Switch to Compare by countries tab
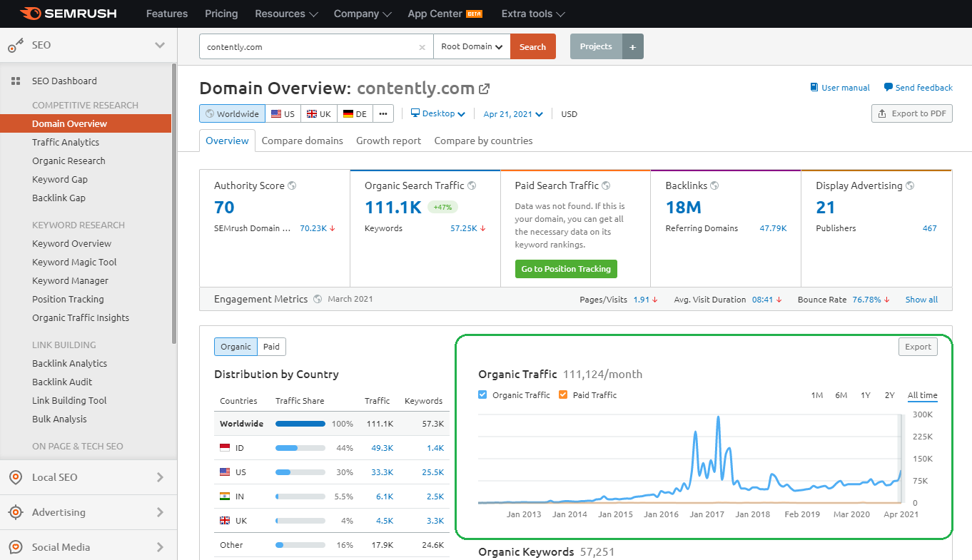Image resolution: width=972 pixels, height=560 pixels. coord(484,141)
